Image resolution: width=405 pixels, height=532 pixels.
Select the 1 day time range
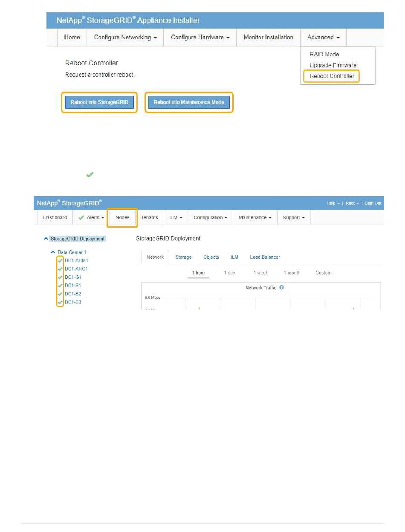(230, 273)
